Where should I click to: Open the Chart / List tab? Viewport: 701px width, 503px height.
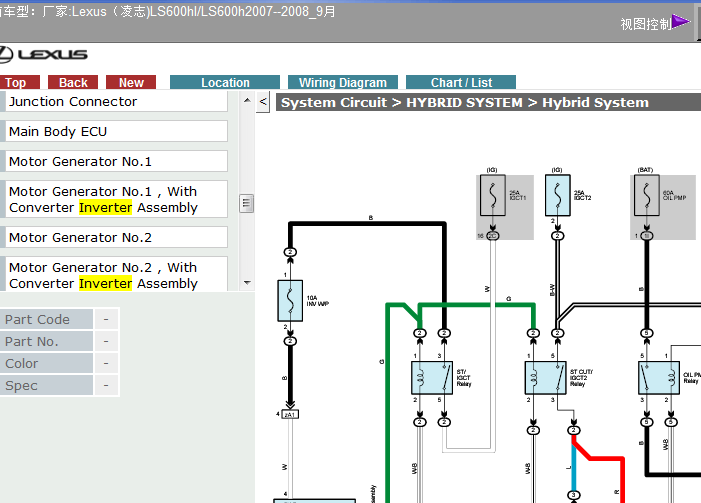coord(461,82)
